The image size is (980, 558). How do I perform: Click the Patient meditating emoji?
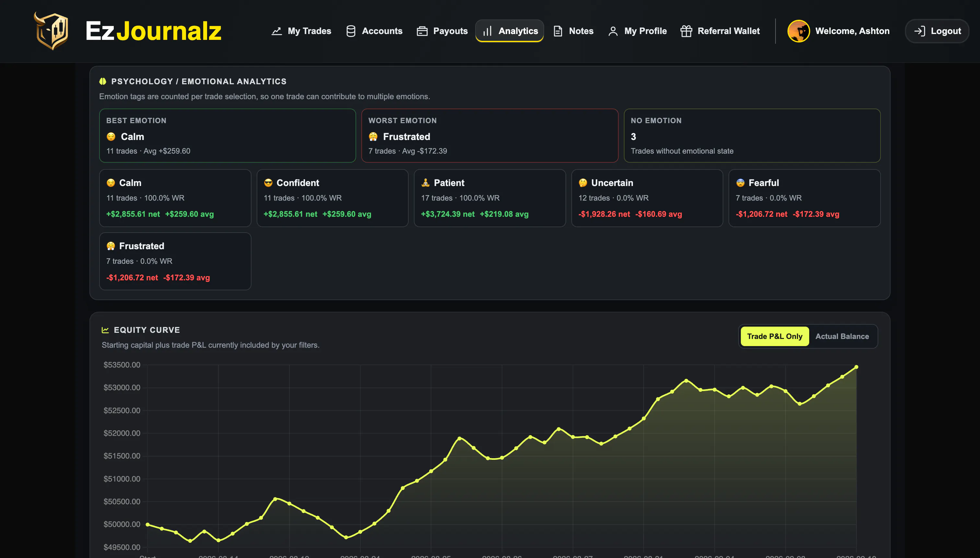tap(426, 183)
